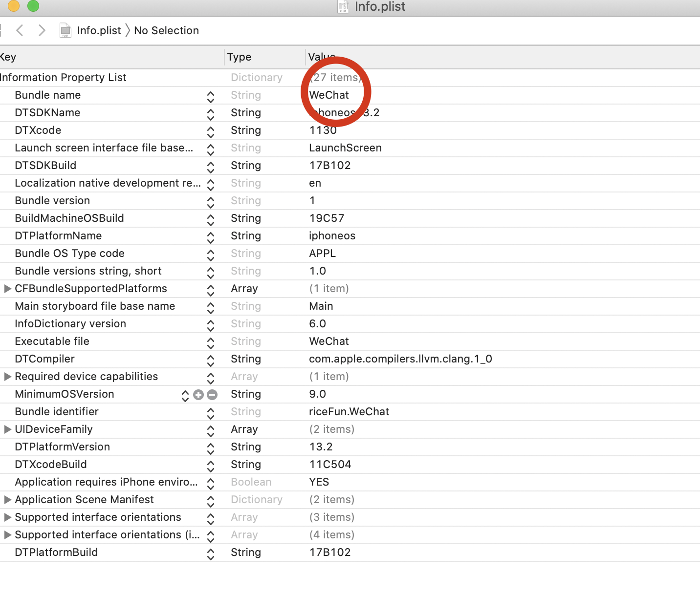This screenshot has height=596, width=700.
Task: Expand the UIDeviceFamily array
Action: 7,429
